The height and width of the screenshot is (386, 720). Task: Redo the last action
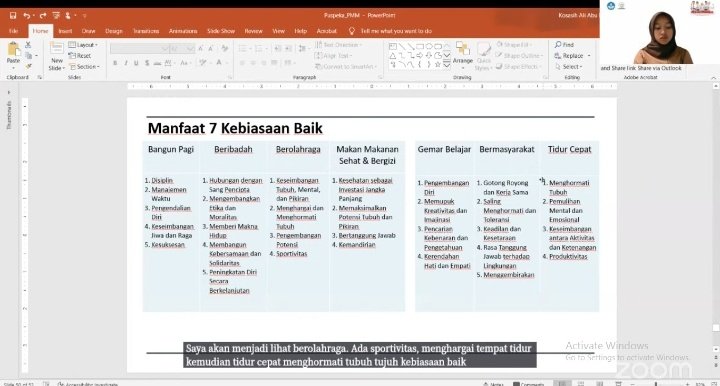point(43,16)
